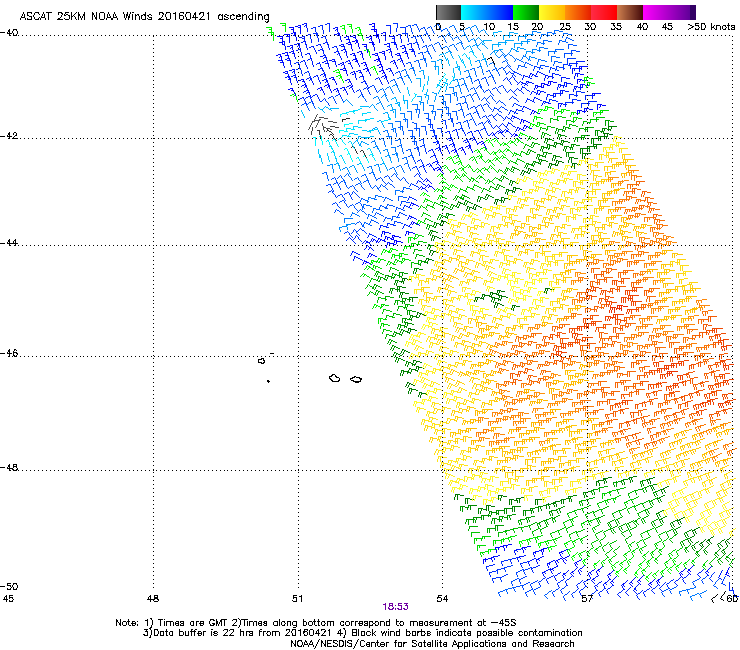Viewport: 740px width, 650px height.
Task: Click the latitude label '-46'
Action: (9, 354)
